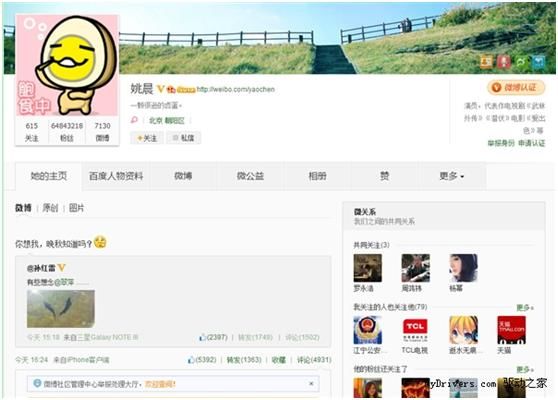Click the 周鸿祎 name link

click(x=411, y=288)
